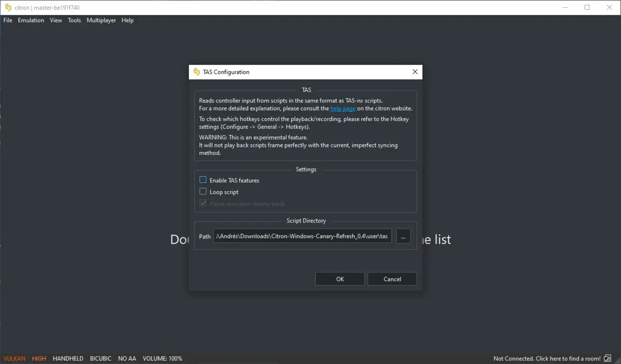Click the citron icon in the TAS dialog title bar
This screenshot has width=621, height=364.
tap(196, 71)
